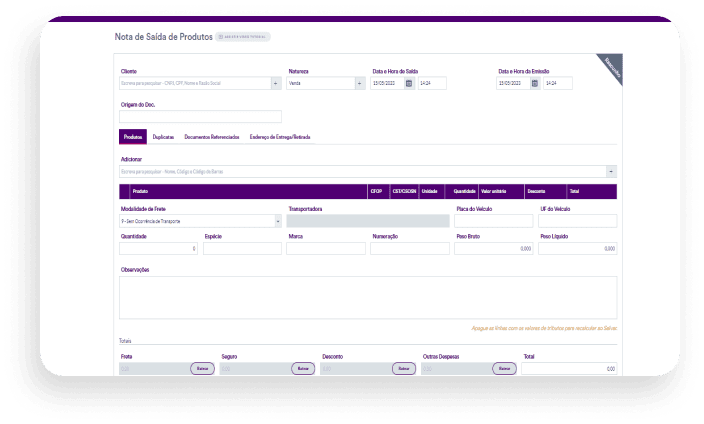
Task: Click the Unidade column header
Action: pyautogui.click(x=431, y=191)
